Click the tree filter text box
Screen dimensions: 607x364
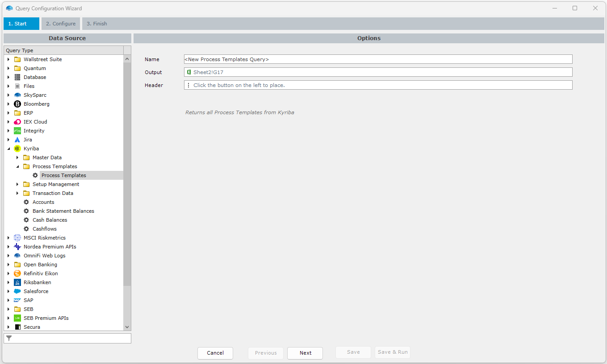[x=67, y=339]
